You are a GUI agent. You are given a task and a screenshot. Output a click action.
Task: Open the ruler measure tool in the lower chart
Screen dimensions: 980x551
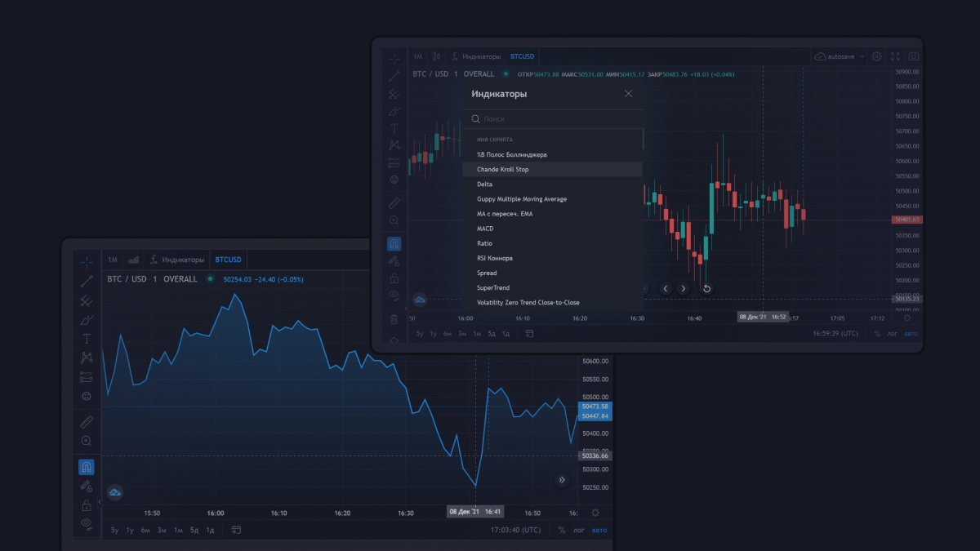[87, 422]
